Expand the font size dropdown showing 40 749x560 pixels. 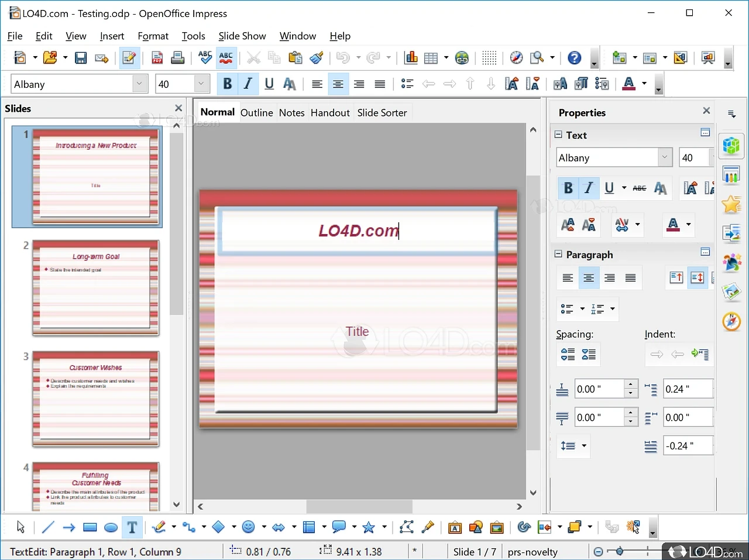[x=201, y=84]
